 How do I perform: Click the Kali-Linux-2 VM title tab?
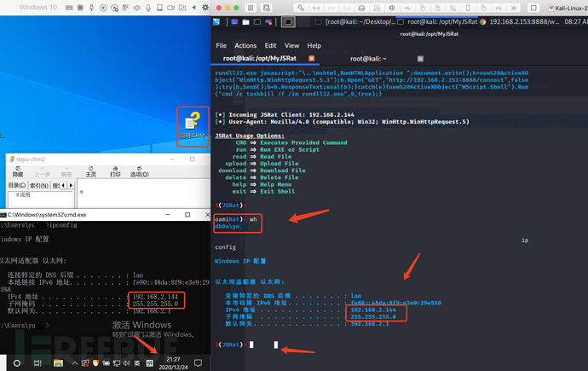click(x=568, y=8)
